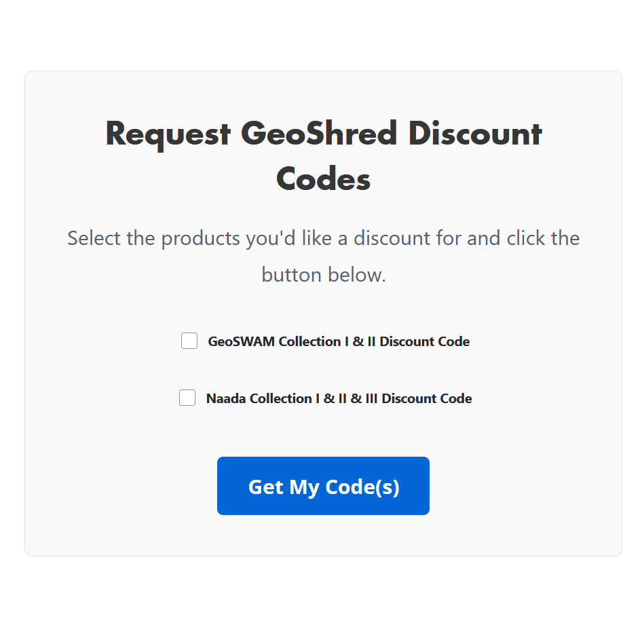Click the Get My Code(s) button
Screen dimensions: 644x644
323,486
